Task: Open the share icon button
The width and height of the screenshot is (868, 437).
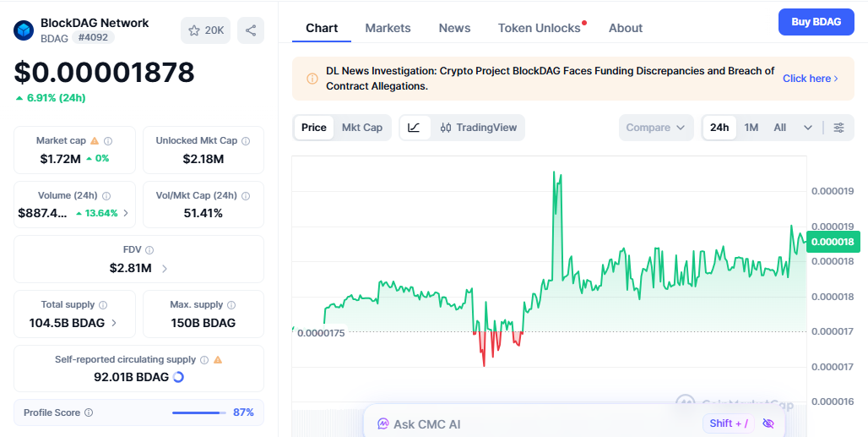Action: click(x=251, y=30)
